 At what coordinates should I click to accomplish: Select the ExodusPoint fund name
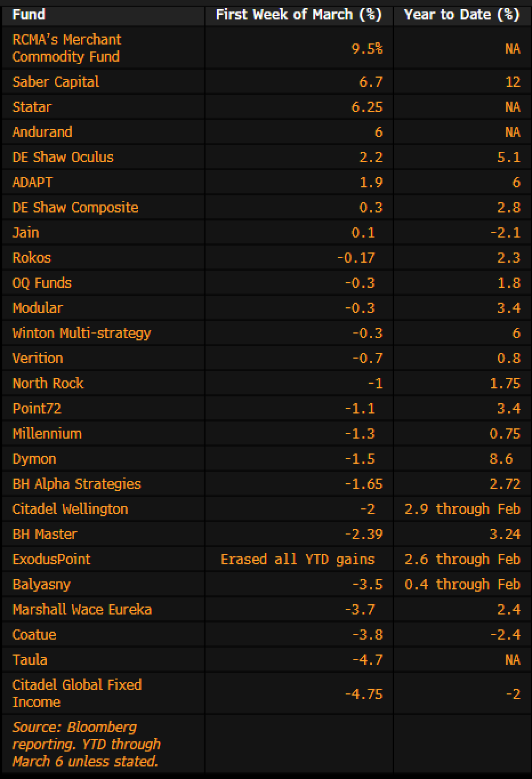click(x=51, y=559)
